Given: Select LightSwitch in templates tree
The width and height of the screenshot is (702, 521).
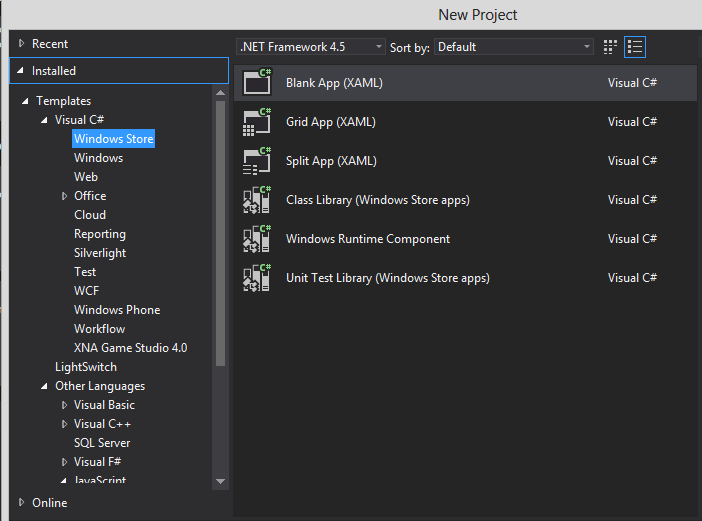Looking at the screenshot, I should pyautogui.click(x=86, y=367).
